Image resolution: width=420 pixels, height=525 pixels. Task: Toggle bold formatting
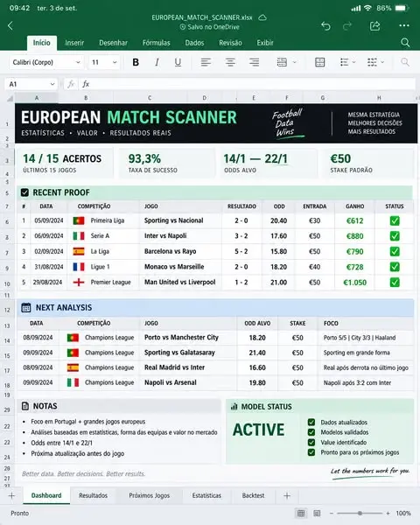click(136, 62)
